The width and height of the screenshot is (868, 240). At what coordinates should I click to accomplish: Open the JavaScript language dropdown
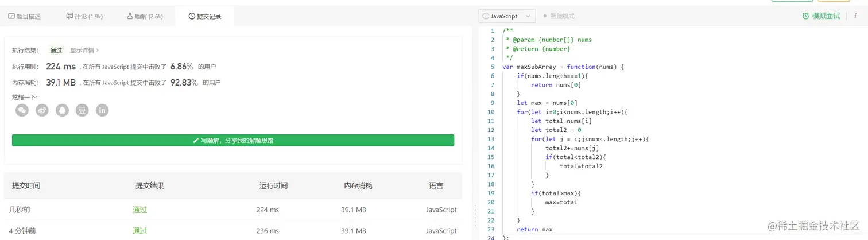[507, 16]
